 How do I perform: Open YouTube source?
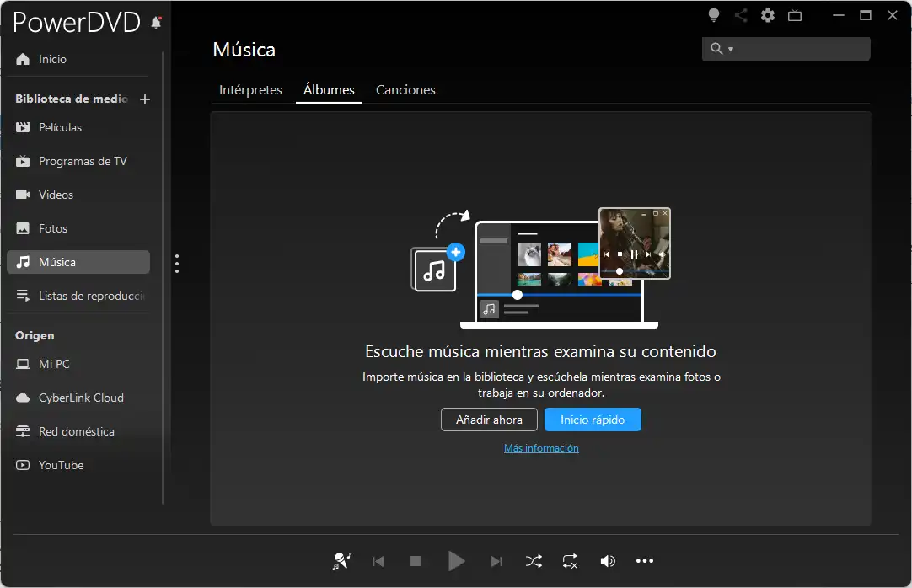click(x=78, y=465)
